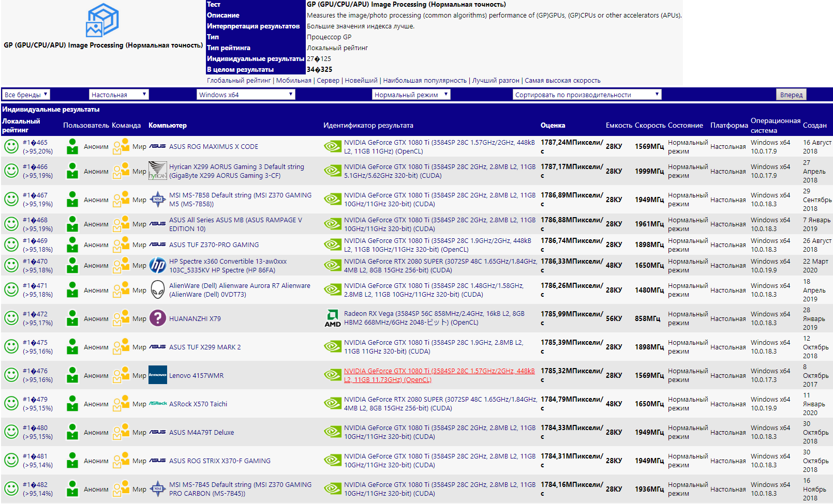833x504 pixels.
Task: Click the Alienware alien head logo
Action: click(158, 289)
